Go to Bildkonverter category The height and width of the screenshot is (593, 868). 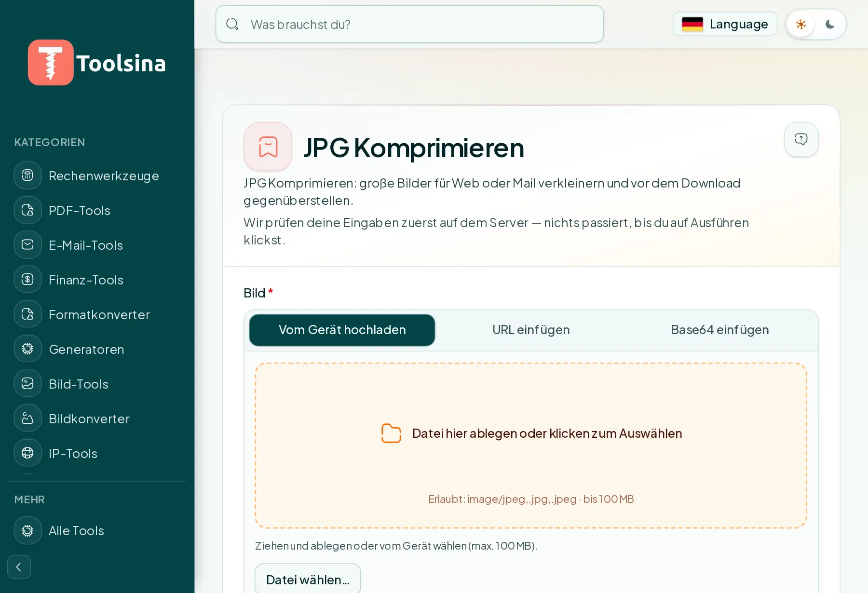89,418
